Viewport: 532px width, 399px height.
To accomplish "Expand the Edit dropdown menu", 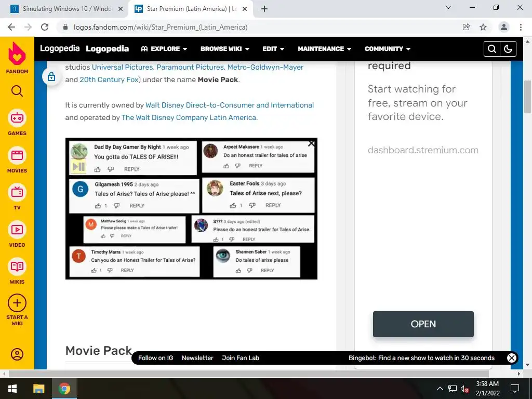I will [273, 49].
